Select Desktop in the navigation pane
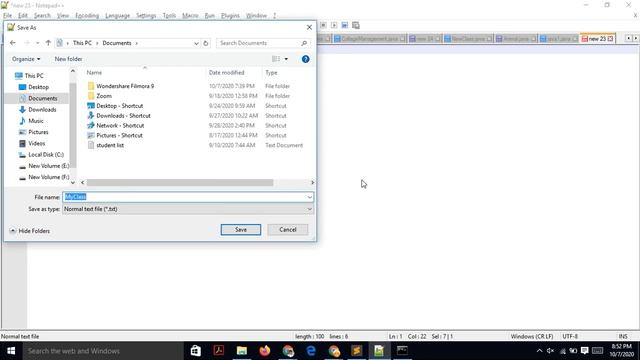Viewport: 640px width, 360px height. (38, 87)
